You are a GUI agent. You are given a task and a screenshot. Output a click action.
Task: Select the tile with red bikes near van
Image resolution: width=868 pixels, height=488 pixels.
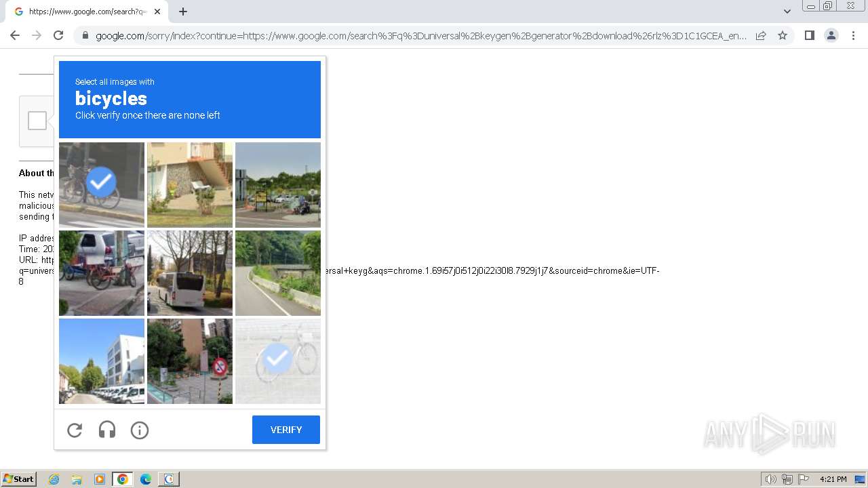click(102, 273)
